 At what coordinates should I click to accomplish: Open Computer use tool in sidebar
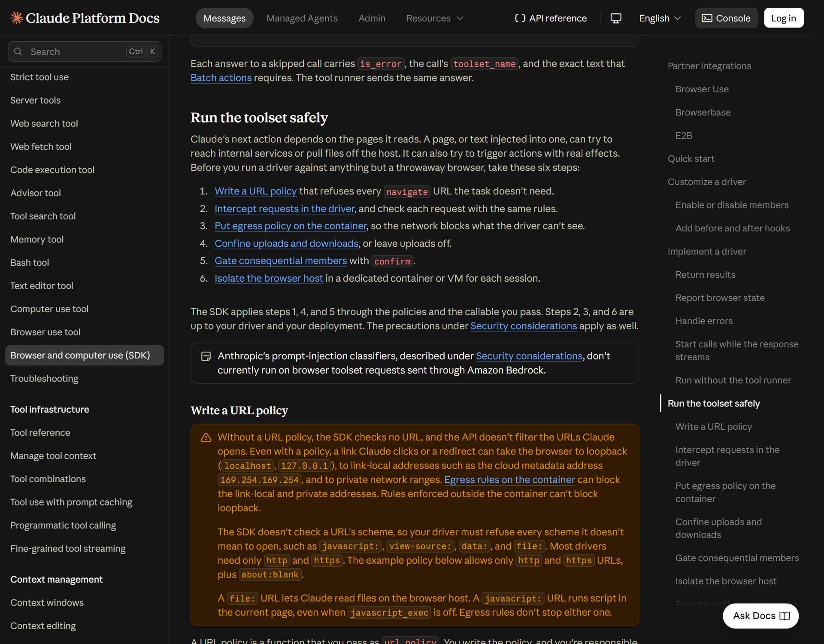click(49, 309)
